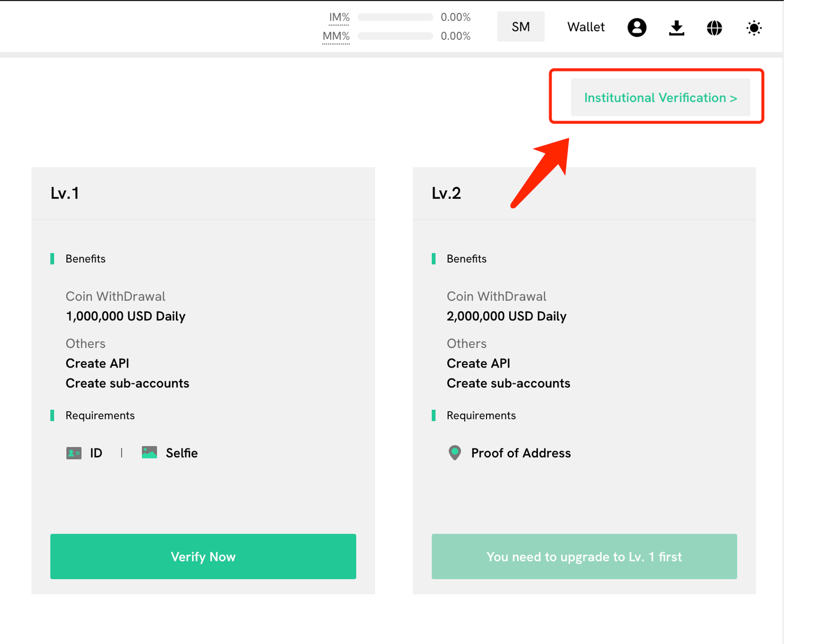The width and height of the screenshot is (814, 644).
Task: Open Institutional Verification link
Action: tap(660, 97)
